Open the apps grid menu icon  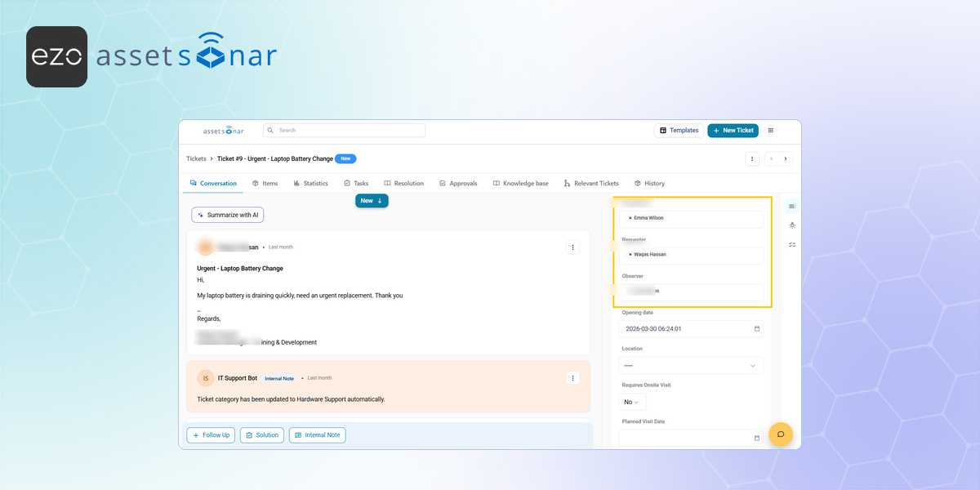[x=770, y=131]
